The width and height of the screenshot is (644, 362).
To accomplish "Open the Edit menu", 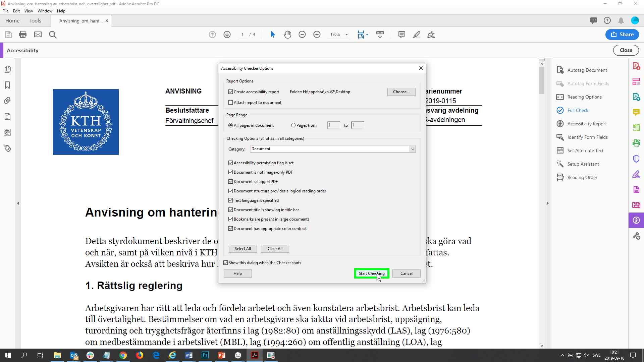I will point(16,11).
